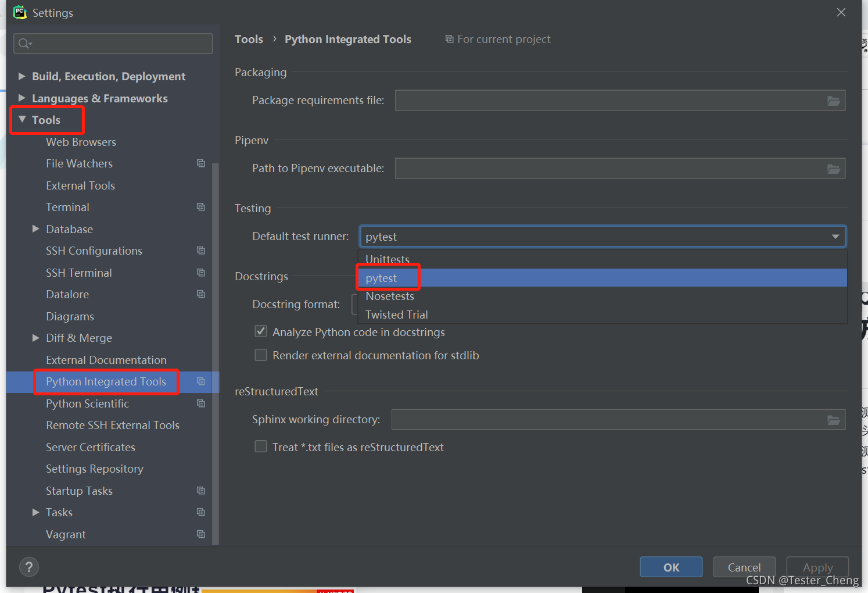Expand the Tasks node
868x593 pixels.
tap(36, 512)
